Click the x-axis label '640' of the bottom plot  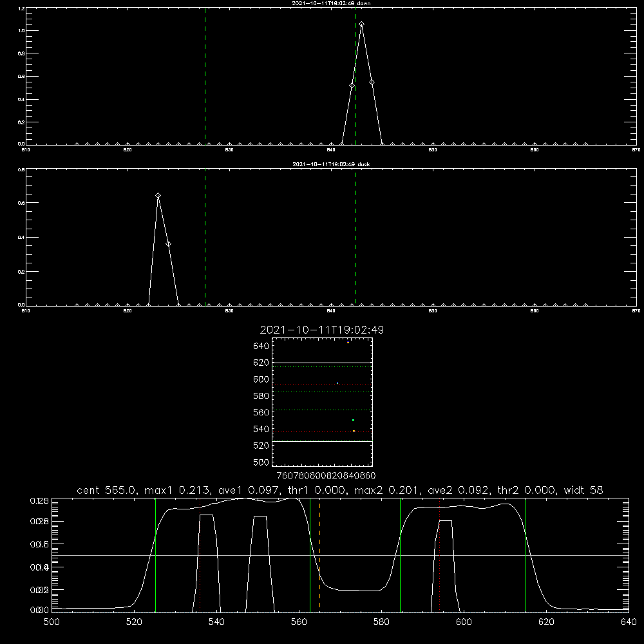click(629, 622)
